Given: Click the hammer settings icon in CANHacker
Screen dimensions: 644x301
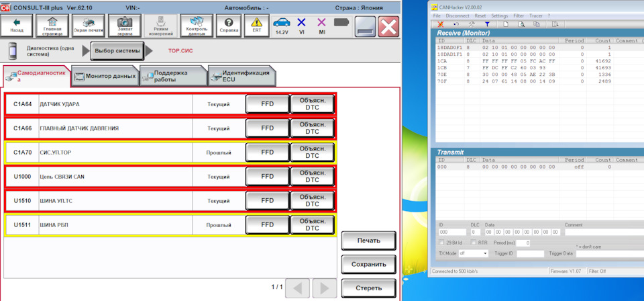Looking at the screenshot, I should click(x=472, y=24).
